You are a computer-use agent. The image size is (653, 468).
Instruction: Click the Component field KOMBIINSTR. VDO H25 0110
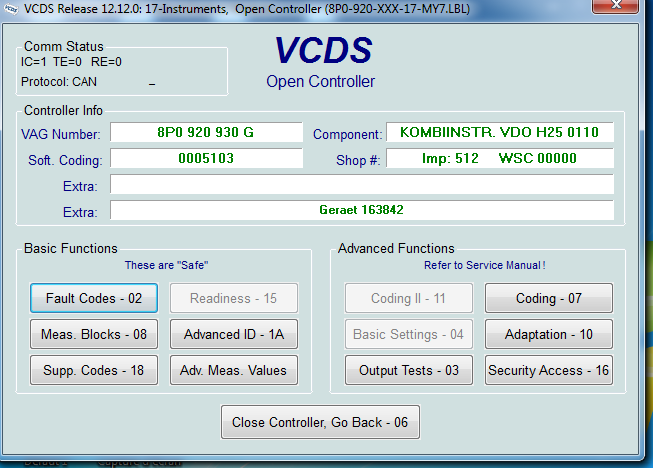click(x=500, y=132)
